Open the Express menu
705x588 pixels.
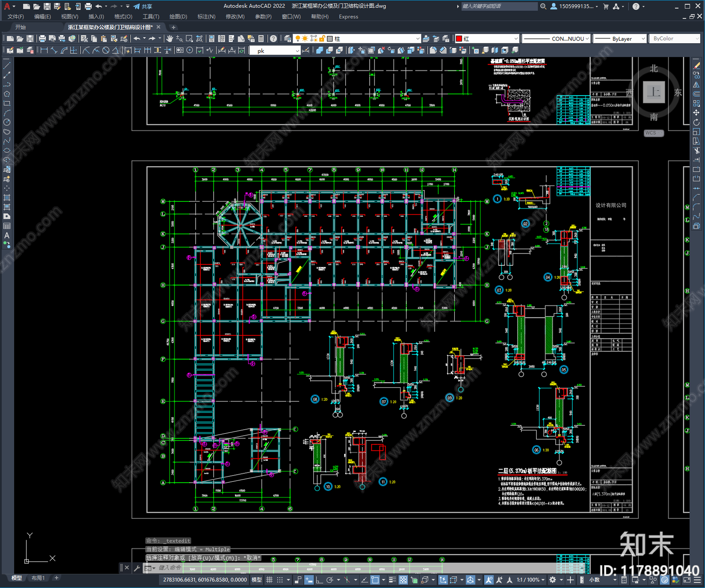[x=349, y=17]
